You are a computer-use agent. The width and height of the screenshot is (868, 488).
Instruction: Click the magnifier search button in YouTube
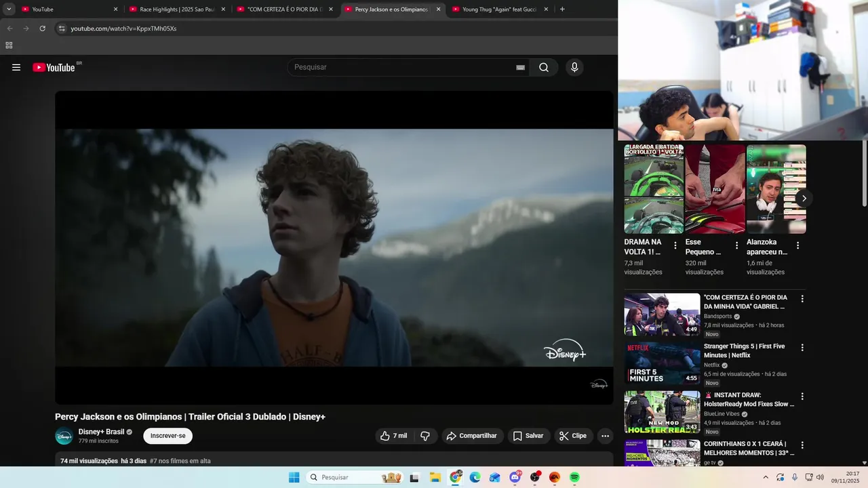pyautogui.click(x=544, y=67)
